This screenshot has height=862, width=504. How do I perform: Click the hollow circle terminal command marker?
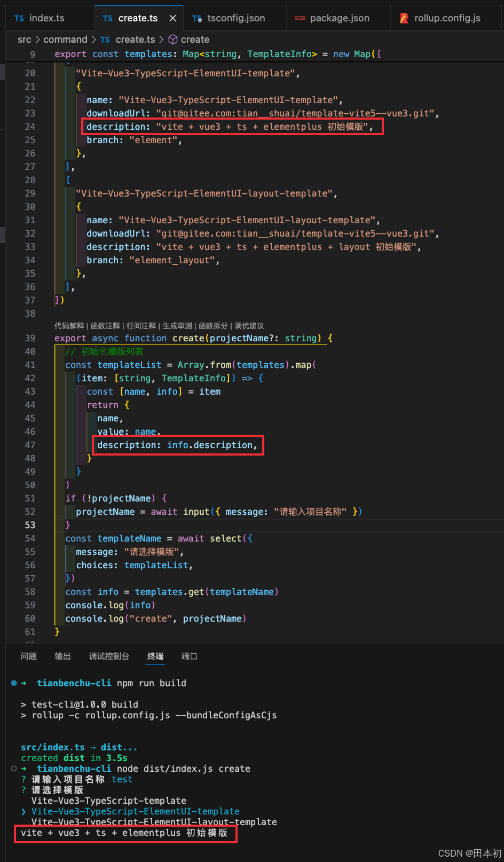coord(14,769)
